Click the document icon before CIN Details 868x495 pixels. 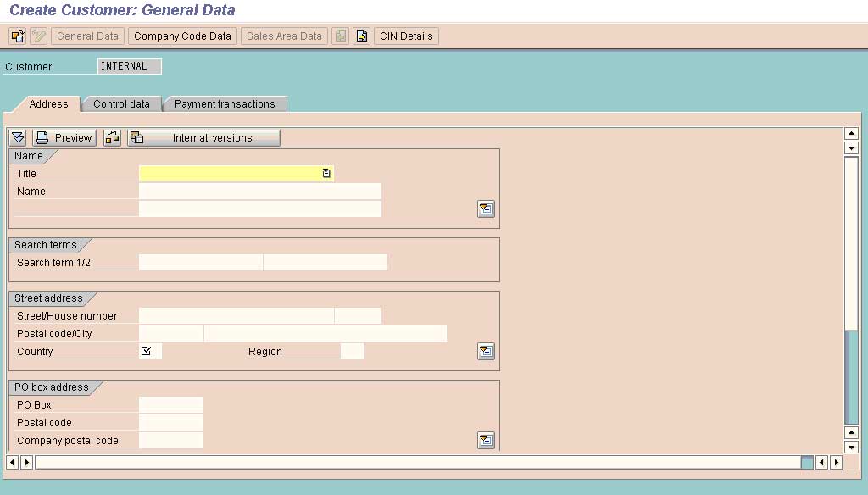(x=361, y=36)
